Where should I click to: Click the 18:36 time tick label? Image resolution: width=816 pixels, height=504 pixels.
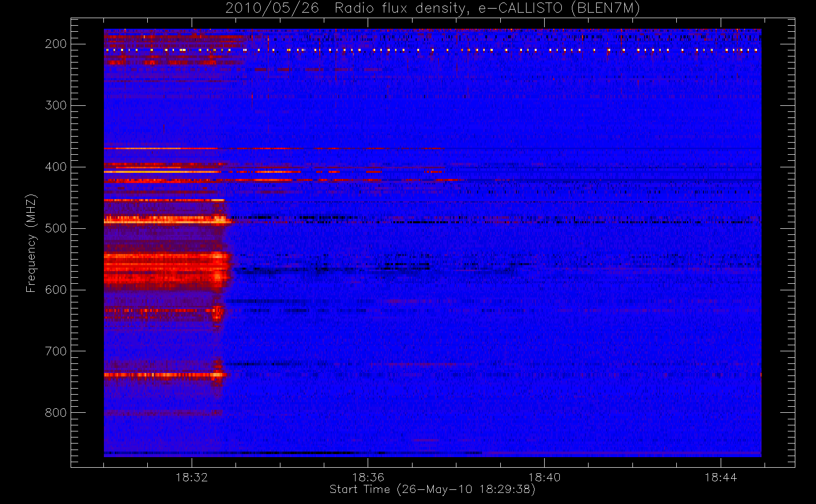click(x=368, y=477)
